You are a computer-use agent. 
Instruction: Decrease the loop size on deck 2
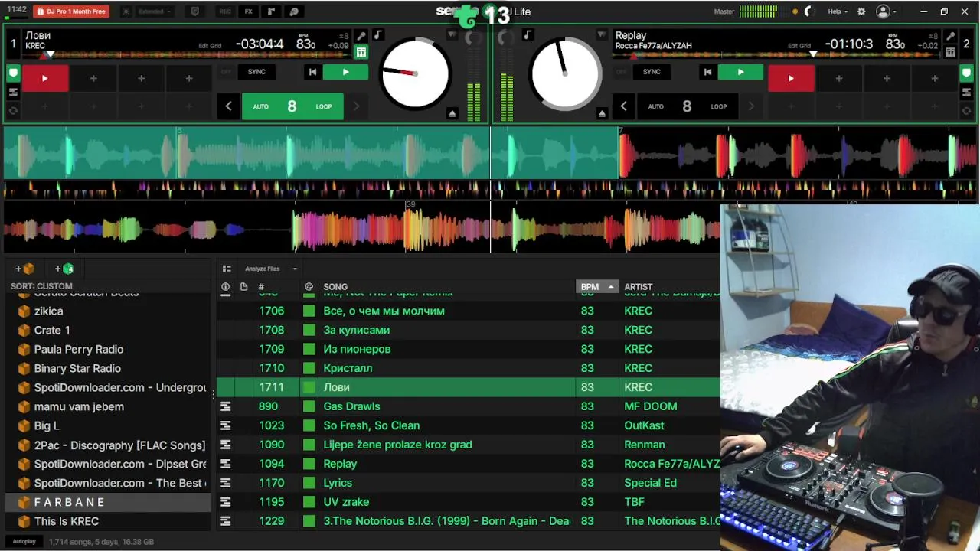click(x=623, y=106)
